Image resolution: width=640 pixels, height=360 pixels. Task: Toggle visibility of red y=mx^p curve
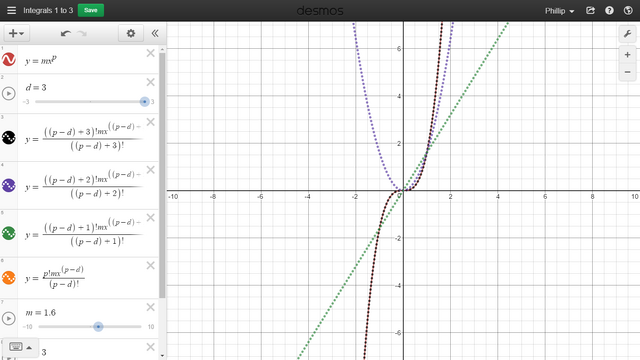[x=9, y=60]
